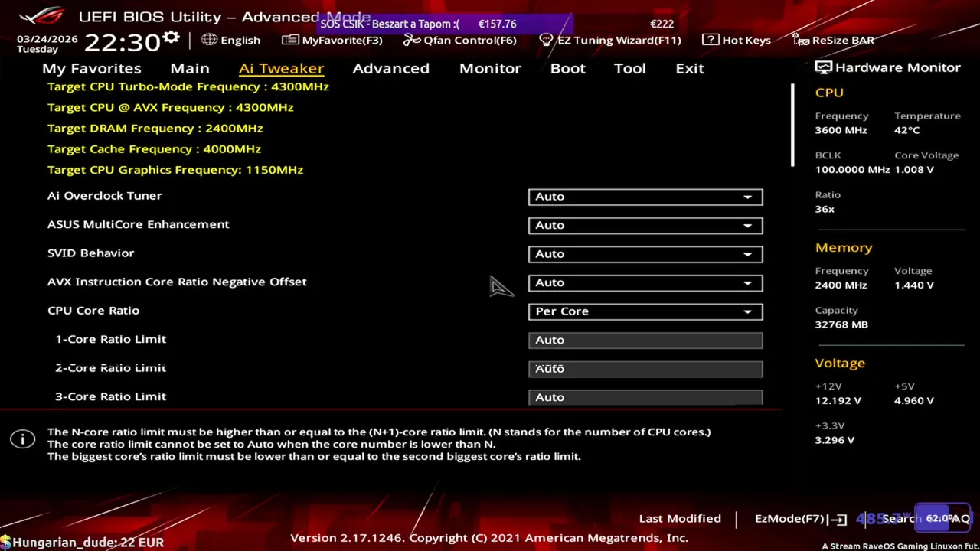Select the CPU Core Ratio label
The width and height of the screenshot is (980, 551).
(93, 311)
